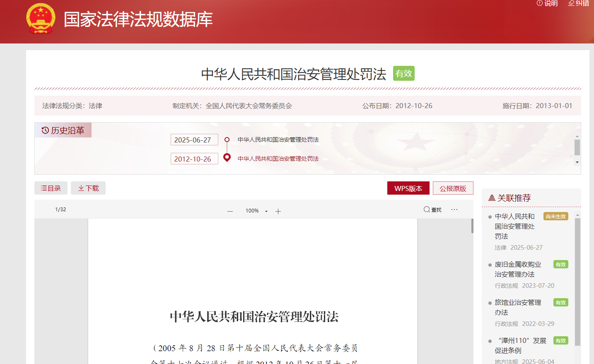The width and height of the screenshot is (594, 364).
Task: Switch to 公报原版 view
Action: tap(453, 188)
